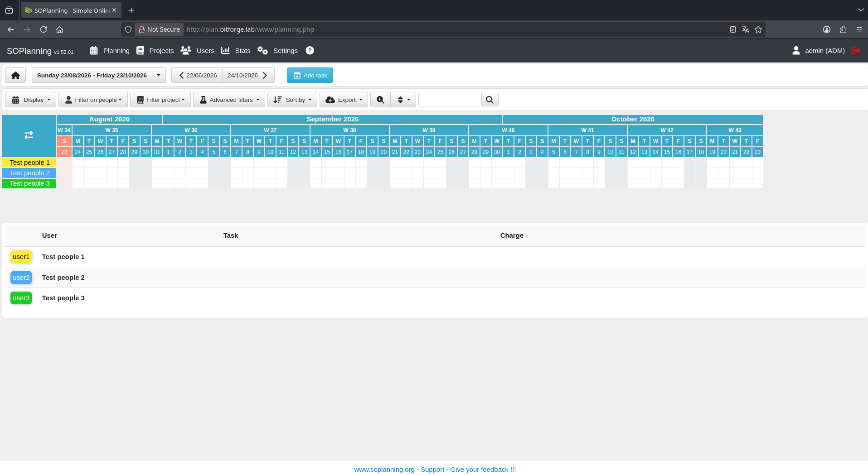
Task: Click the browser back arrow
Action: 11,29
